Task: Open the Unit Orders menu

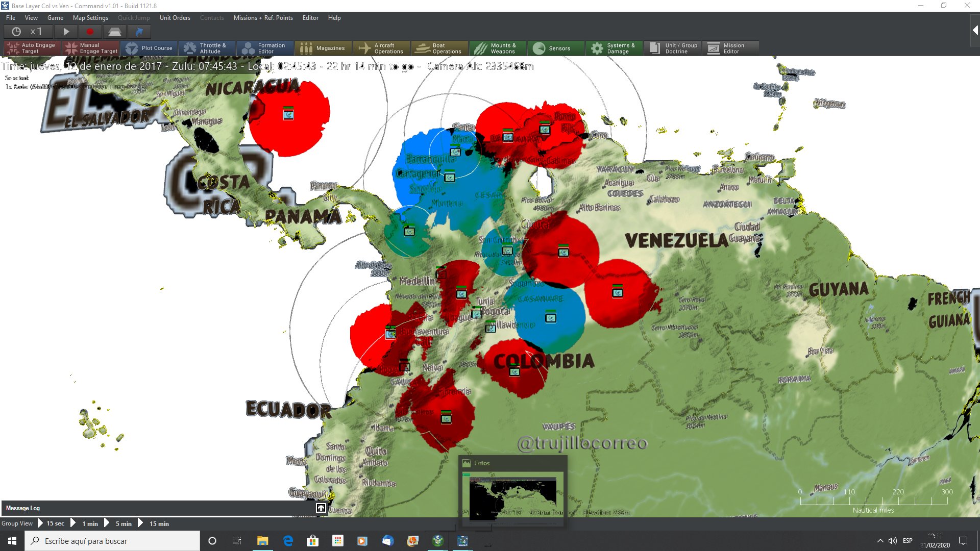Action: coord(175,17)
